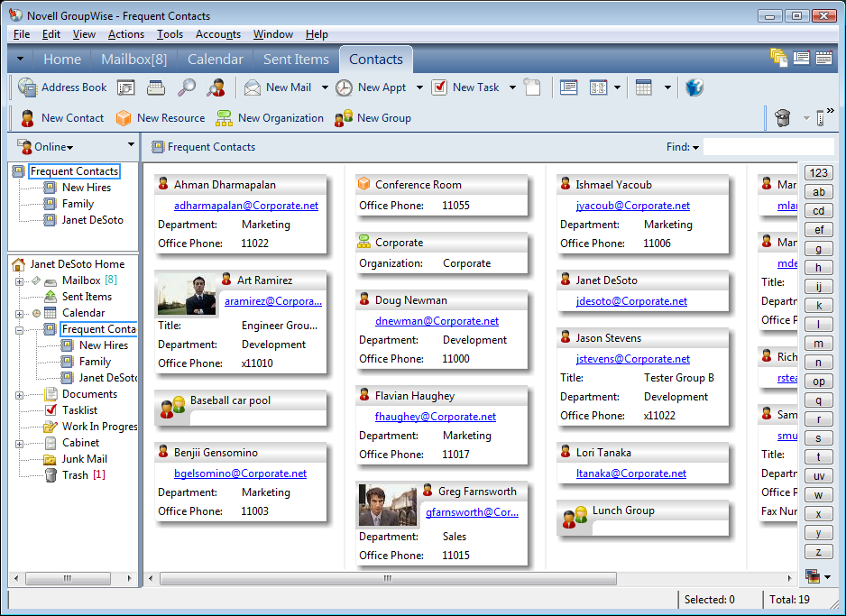The width and height of the screenshot is (846, 616).
Task: Click the New Organization chart icon
Action: (x=224, y=118)
